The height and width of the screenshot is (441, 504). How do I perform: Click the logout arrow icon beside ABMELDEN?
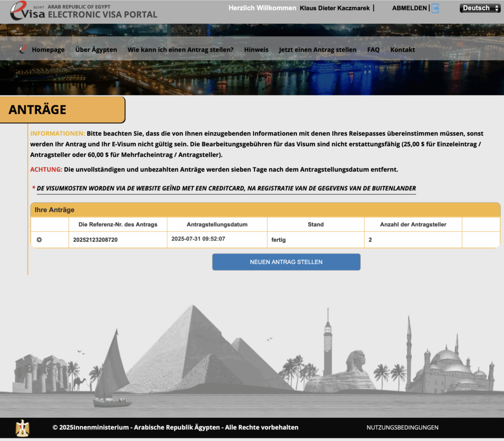point(435,8)
